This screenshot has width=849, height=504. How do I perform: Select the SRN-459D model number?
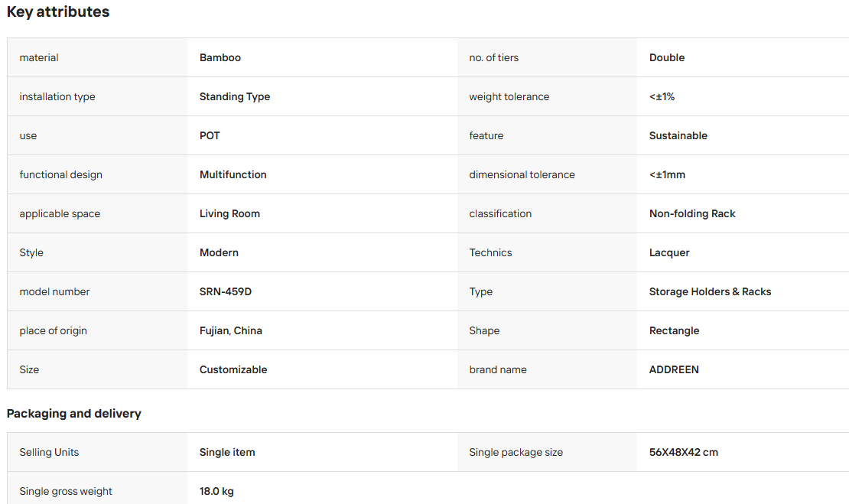(225, 291)
